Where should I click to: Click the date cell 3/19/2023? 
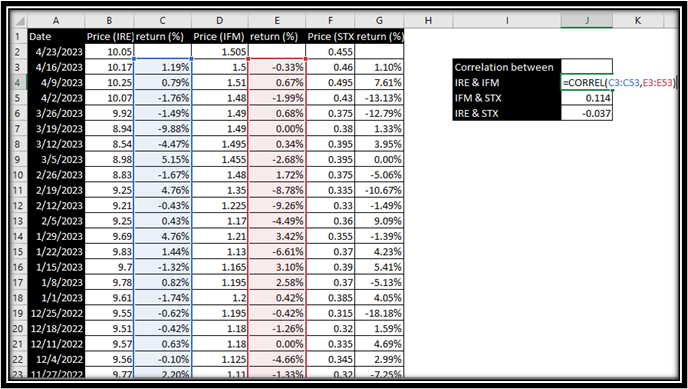pos(56,128)
